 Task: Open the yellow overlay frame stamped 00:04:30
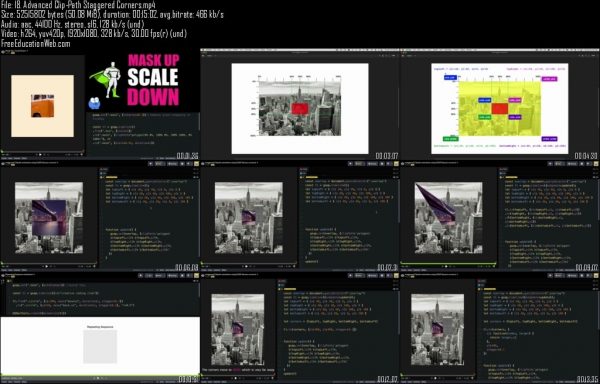point(500,103)
